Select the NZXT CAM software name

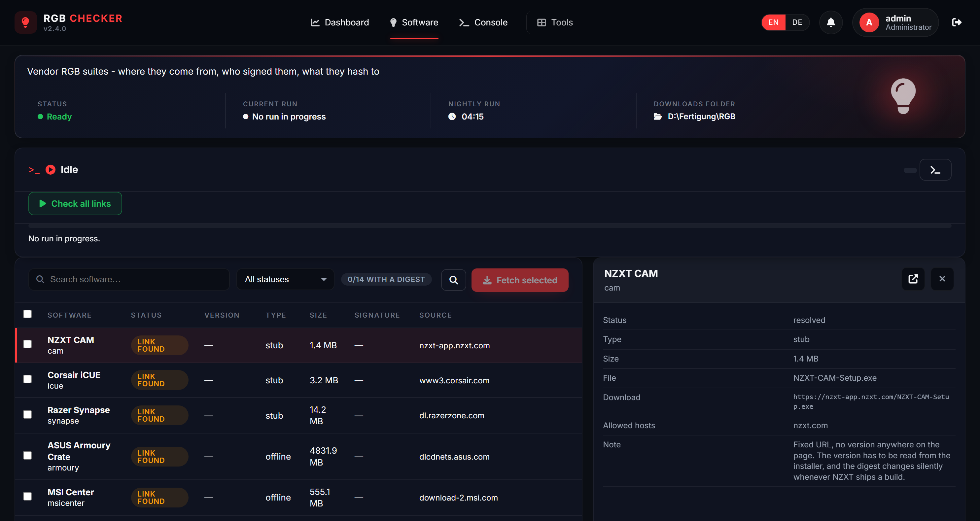click(71, 340)
